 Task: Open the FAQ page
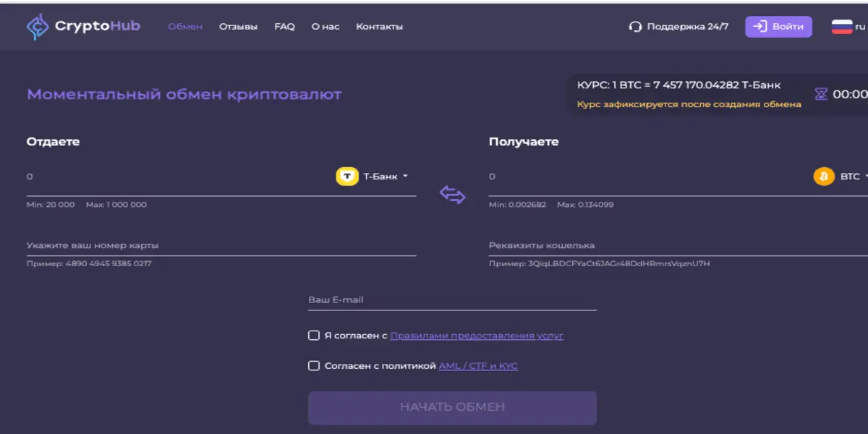(x=284, y=26)
